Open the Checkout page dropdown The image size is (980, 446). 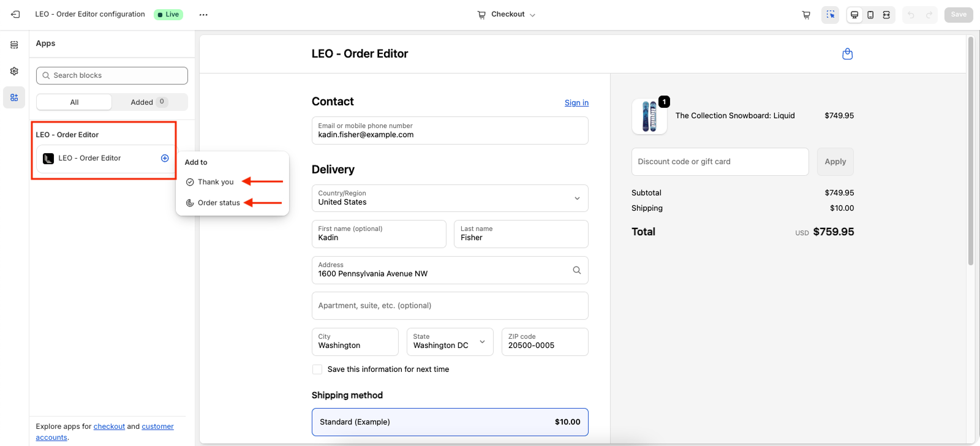(507, 15)
